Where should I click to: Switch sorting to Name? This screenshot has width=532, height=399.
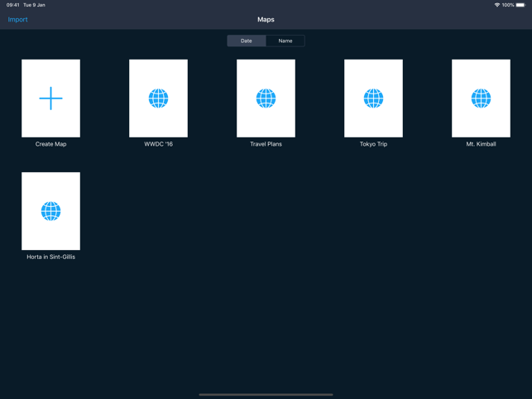point(285,41)
